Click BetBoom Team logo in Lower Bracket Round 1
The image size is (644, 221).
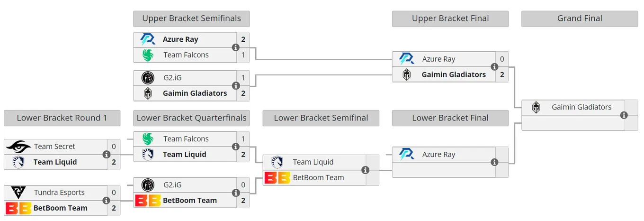point(18,208)
